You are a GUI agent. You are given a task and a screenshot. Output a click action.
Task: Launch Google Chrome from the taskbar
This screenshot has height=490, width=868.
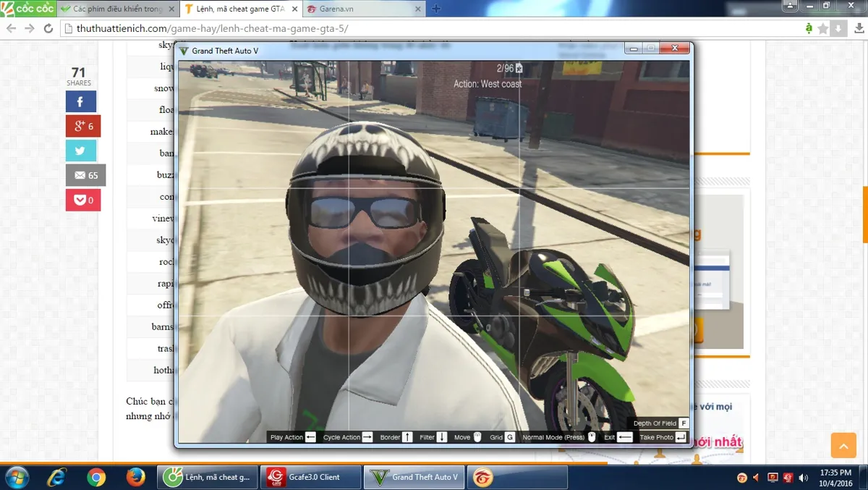click(95, 478)
